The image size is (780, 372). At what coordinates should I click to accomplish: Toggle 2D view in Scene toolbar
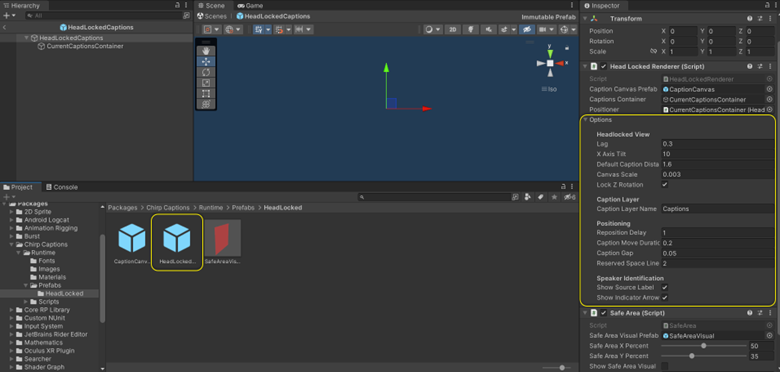(x=452, y=30)
